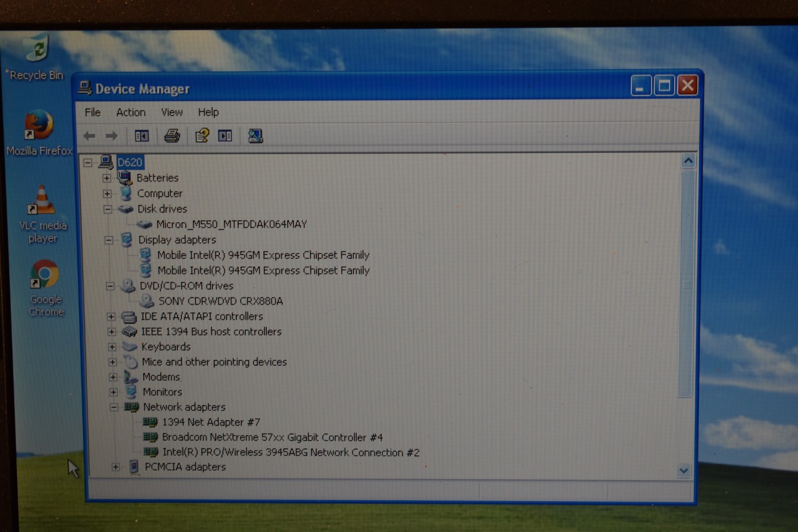798x532 pixels.
Task: Collapse the Disk drives category
Action: click(x=108, y=209)
